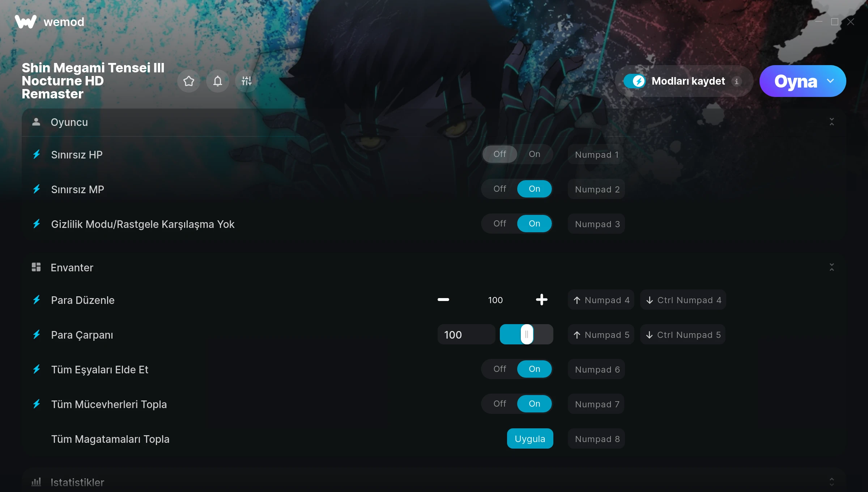Image resolution: width=868 pixels, height=492 pixels.
Task: Click the Uygula button
Action: tap(530, 438)
